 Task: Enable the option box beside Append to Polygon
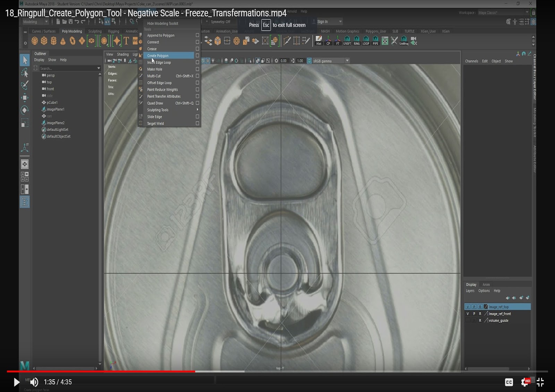coord(197,35)
